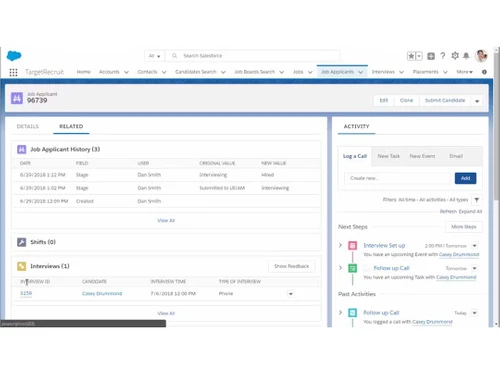
Task: Click the Shifts wrench icon
Action: (22, 242)
